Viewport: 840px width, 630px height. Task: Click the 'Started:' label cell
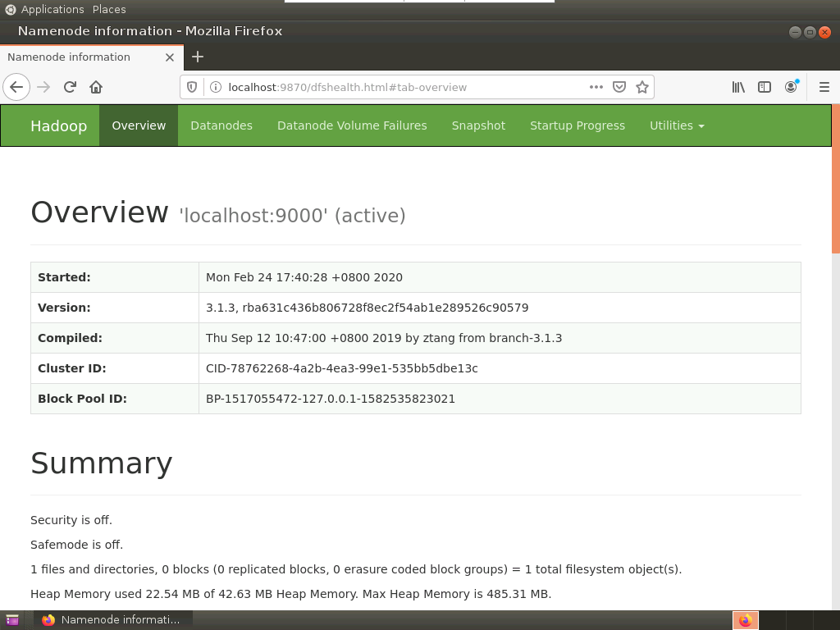115,277
